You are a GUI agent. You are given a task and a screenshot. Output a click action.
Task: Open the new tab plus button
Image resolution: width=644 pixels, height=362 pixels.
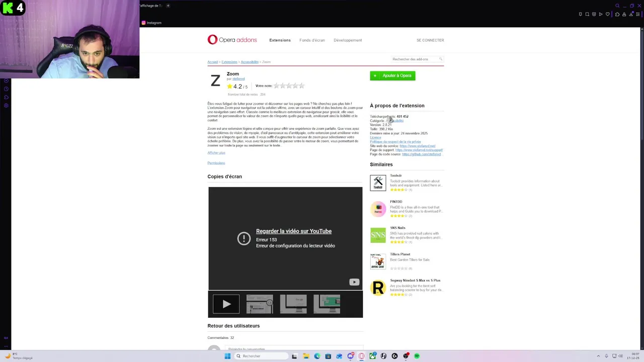tap(168, 6)
